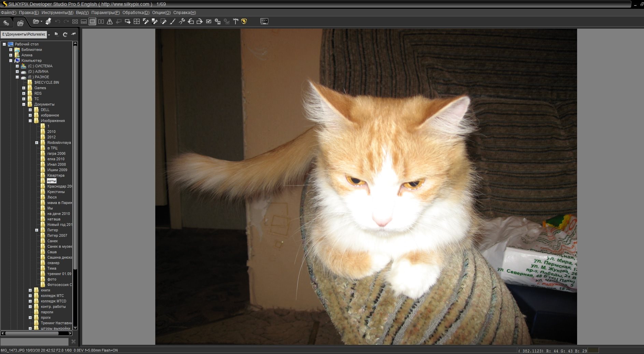Image resolution: width=644 pixels, height=354 pixels.
Task: Expand the Rodoslovnaya folder
Action: pyautogui.click(x=37, y=142)
